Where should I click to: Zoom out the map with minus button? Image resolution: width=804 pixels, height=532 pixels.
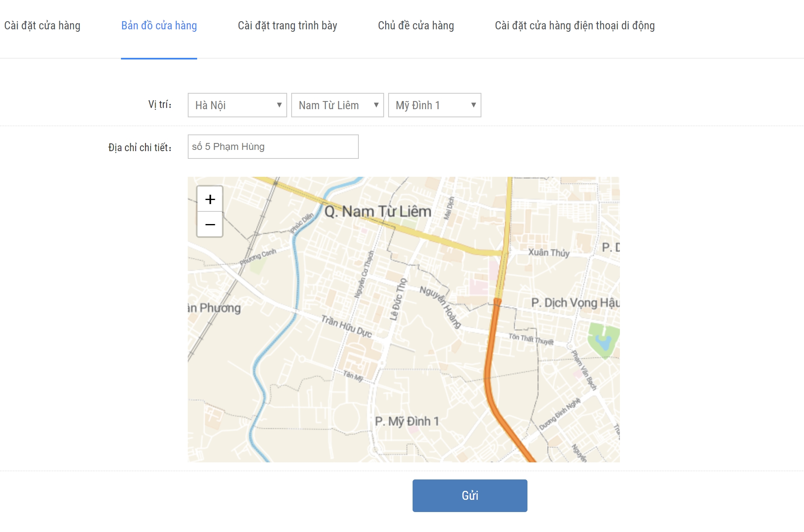[x=210, y=224]
